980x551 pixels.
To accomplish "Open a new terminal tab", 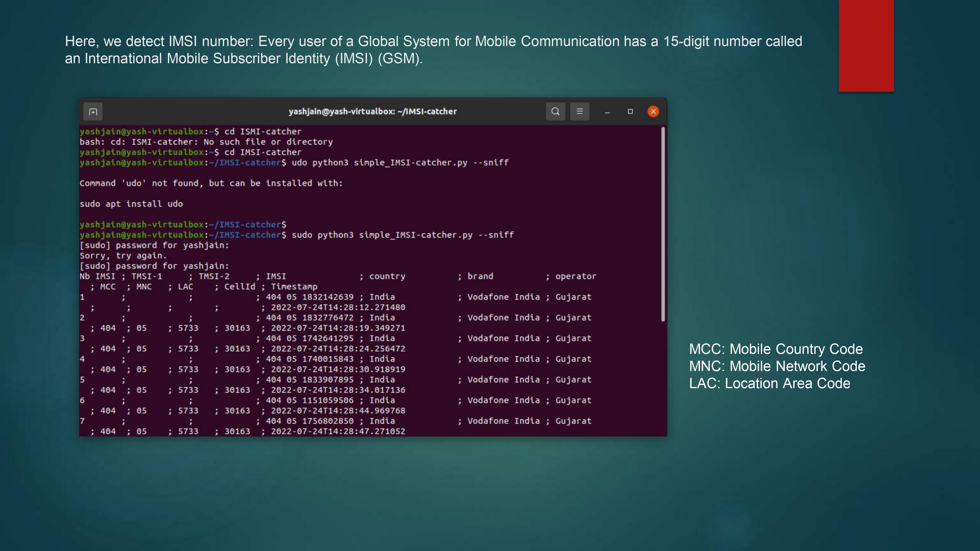I will (93, 111).
